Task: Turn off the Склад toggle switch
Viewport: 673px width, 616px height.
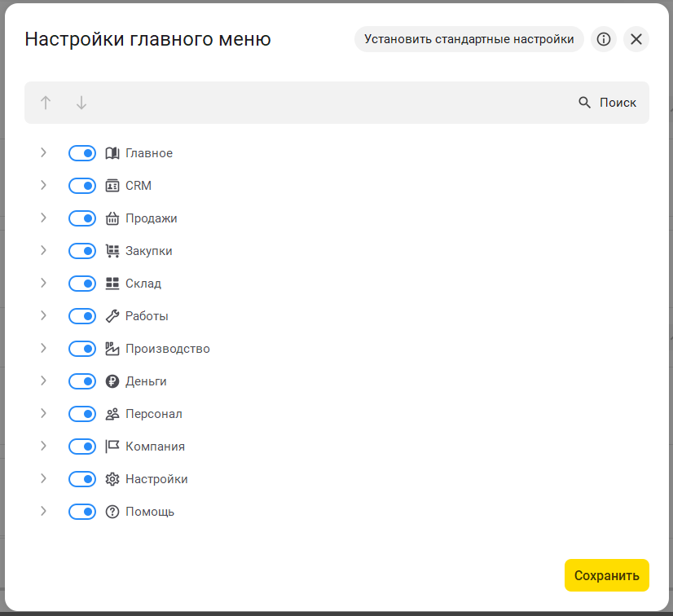Action: coord(82,284)
